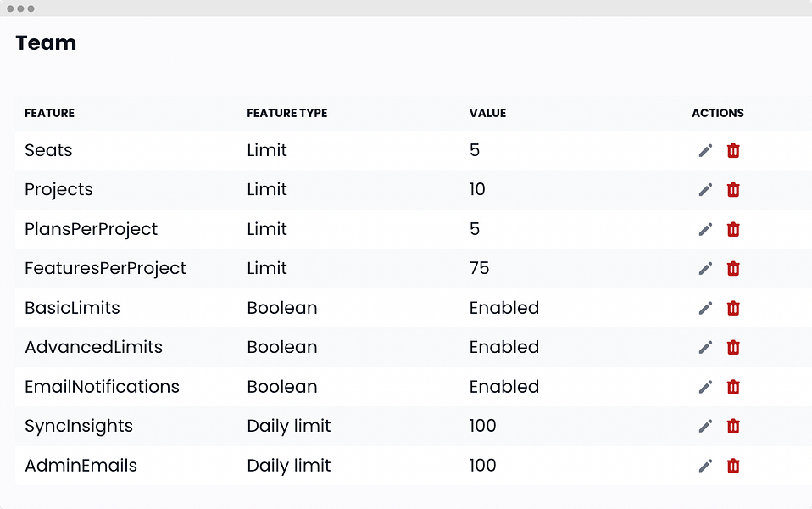Edit the AdvancedLimits feature

click(705, 348)
